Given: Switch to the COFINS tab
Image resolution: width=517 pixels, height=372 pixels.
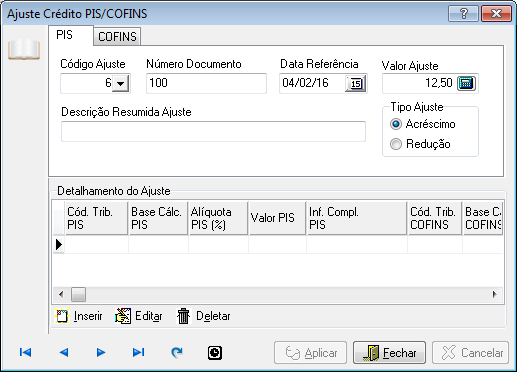Looking at the screenshot, I should 117,36.
